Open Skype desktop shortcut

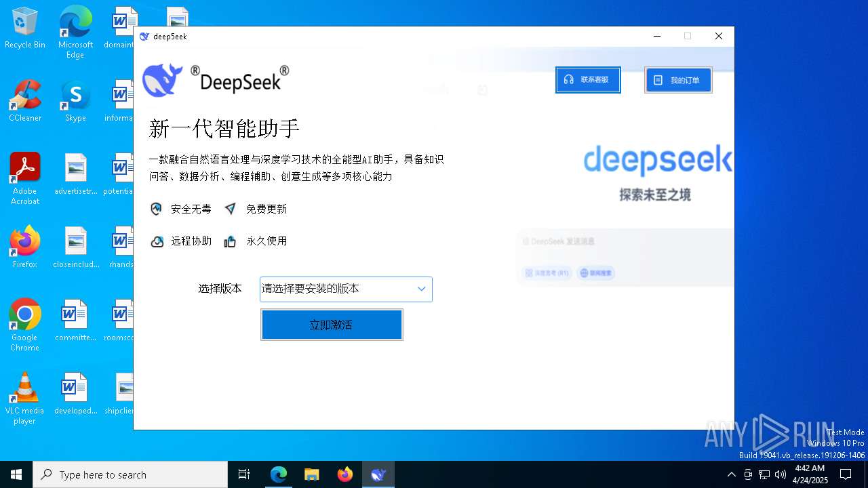pos(75,101)
